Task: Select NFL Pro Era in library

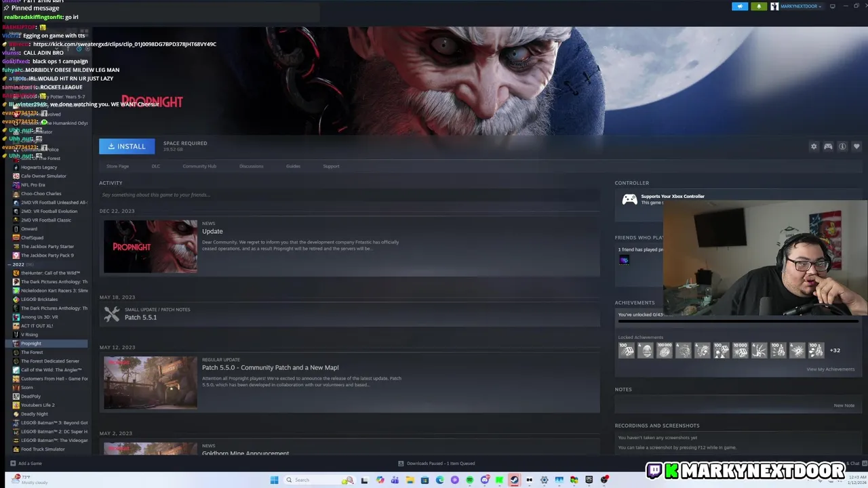Action: pos(33,184)
